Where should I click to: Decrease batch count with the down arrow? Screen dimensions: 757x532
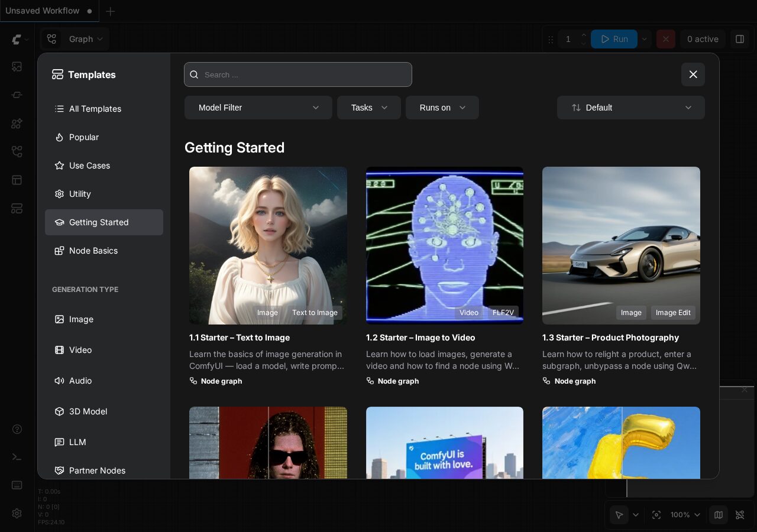(584, 43)
